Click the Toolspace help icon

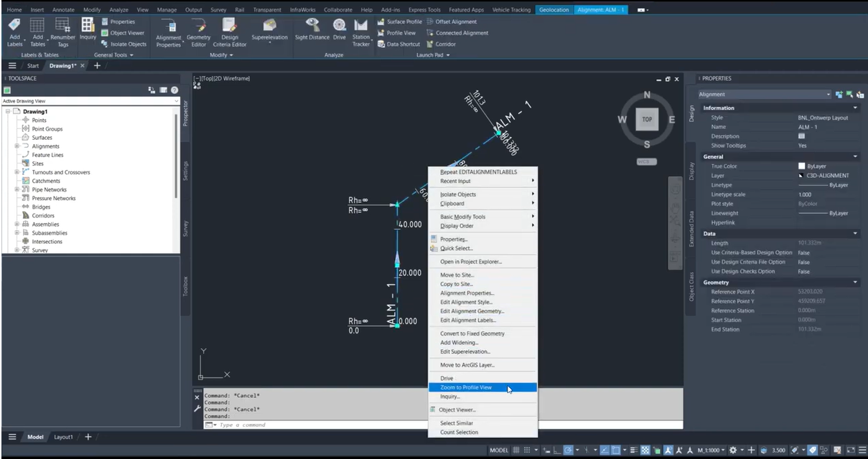[174, 90]
